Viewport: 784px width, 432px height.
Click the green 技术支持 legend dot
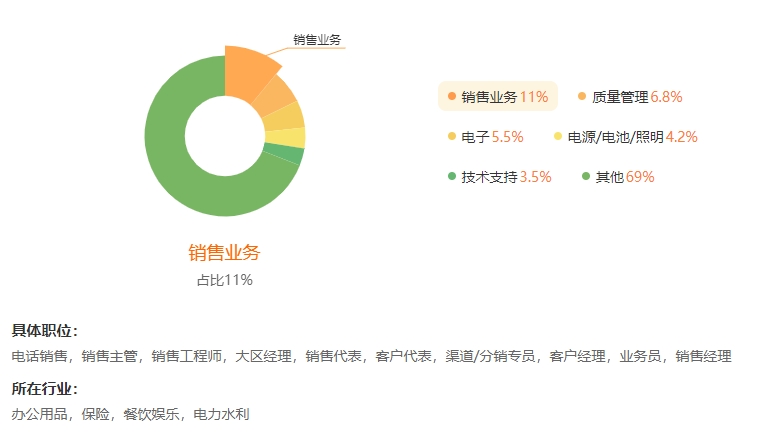[x=452, y=176]
